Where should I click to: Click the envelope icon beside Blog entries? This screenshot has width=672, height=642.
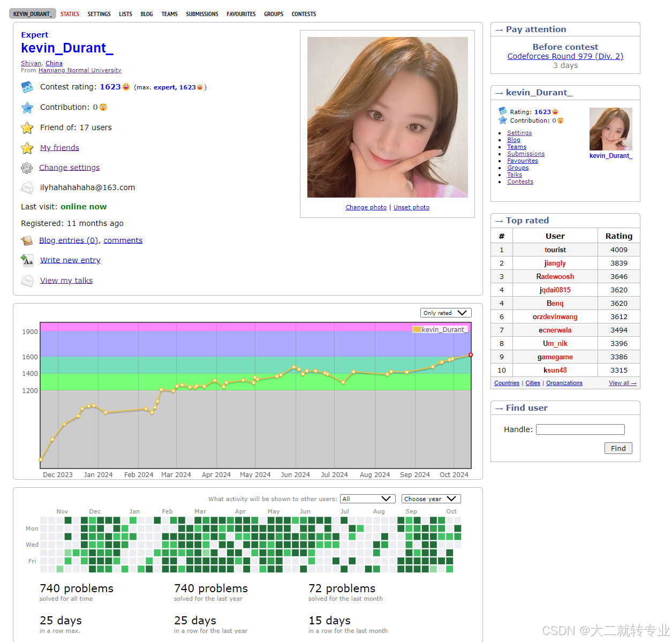click(27, 240)
